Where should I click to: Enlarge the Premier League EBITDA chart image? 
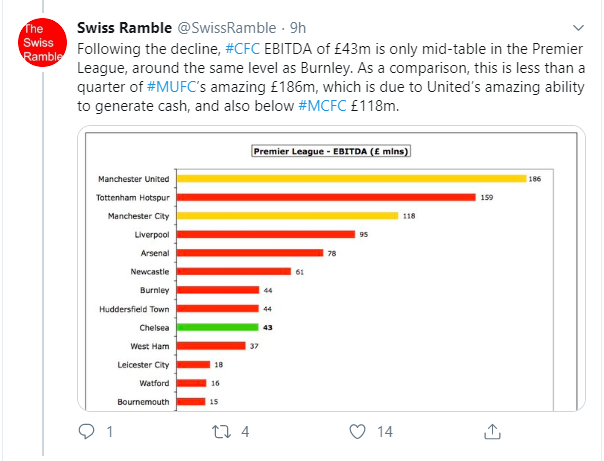330,268
